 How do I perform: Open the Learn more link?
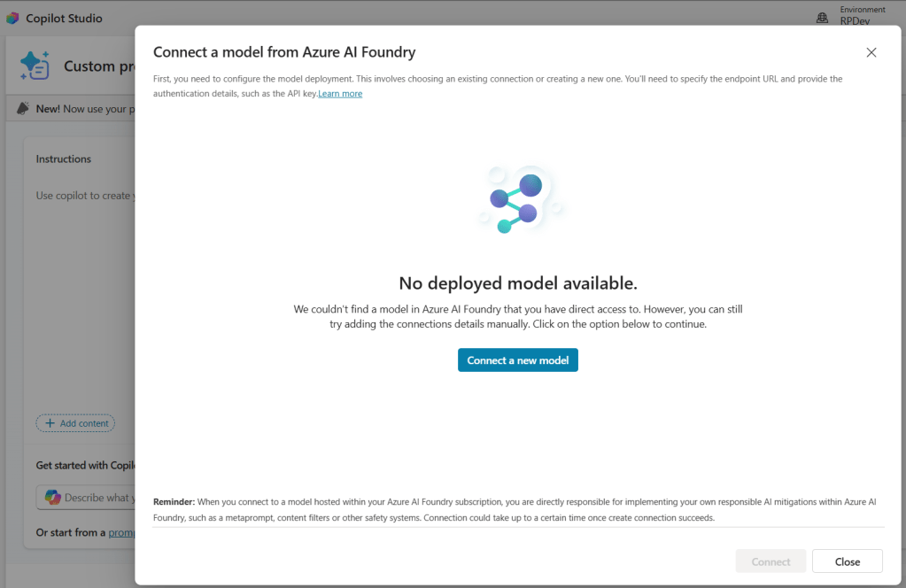click(x=340, y=94)
